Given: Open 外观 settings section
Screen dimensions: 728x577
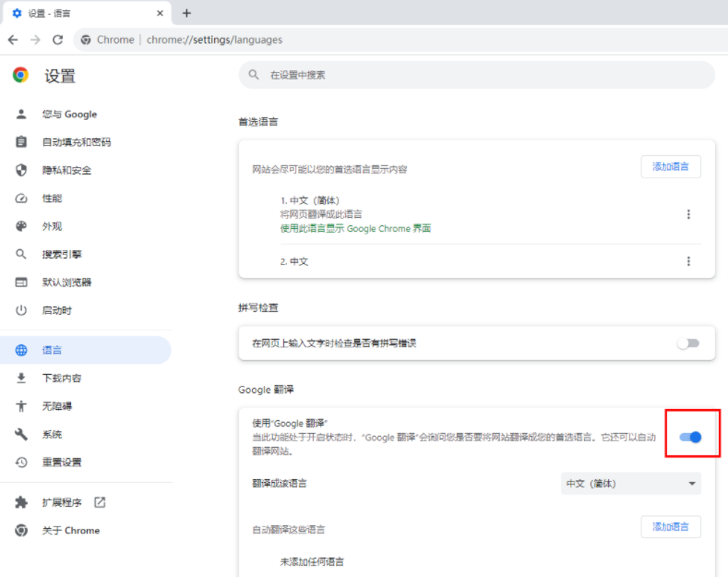Looking at the screenshot, I should (86, 226).
